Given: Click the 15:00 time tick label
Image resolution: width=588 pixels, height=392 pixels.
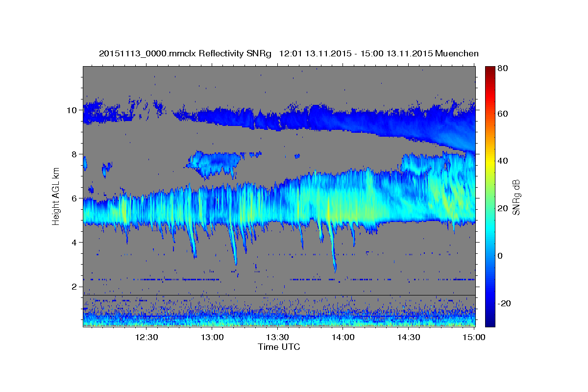Looking at the screenshot, I should point(474,337).
